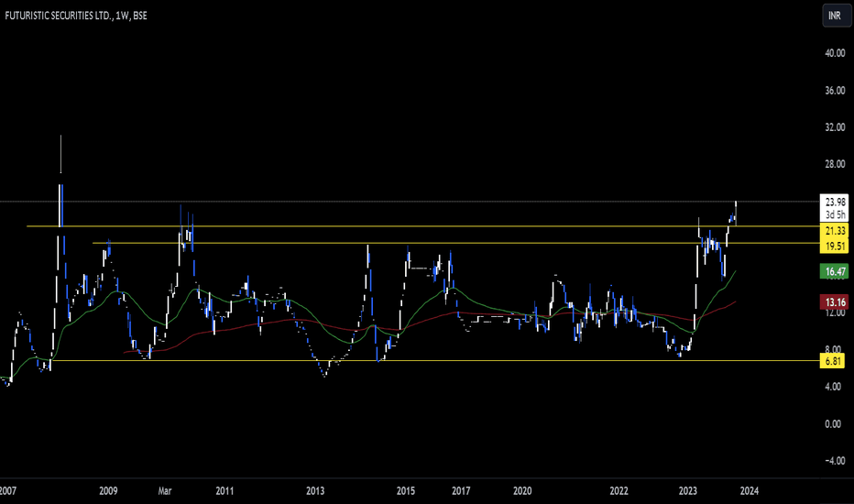Screen dimensions: 854x504
Task: Click the 2011 time axis label
Action: pos(224,491)
